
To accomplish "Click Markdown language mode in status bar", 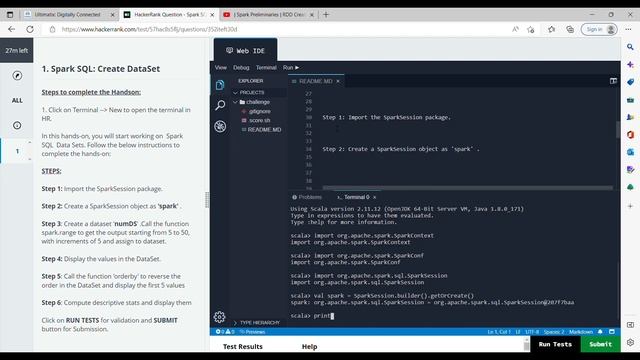I will click(580, 332).
